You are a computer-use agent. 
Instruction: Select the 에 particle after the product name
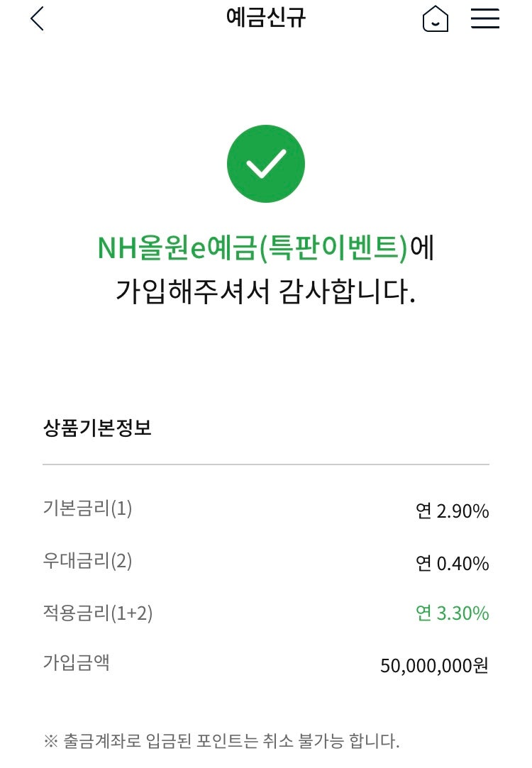tap(423, 249)
